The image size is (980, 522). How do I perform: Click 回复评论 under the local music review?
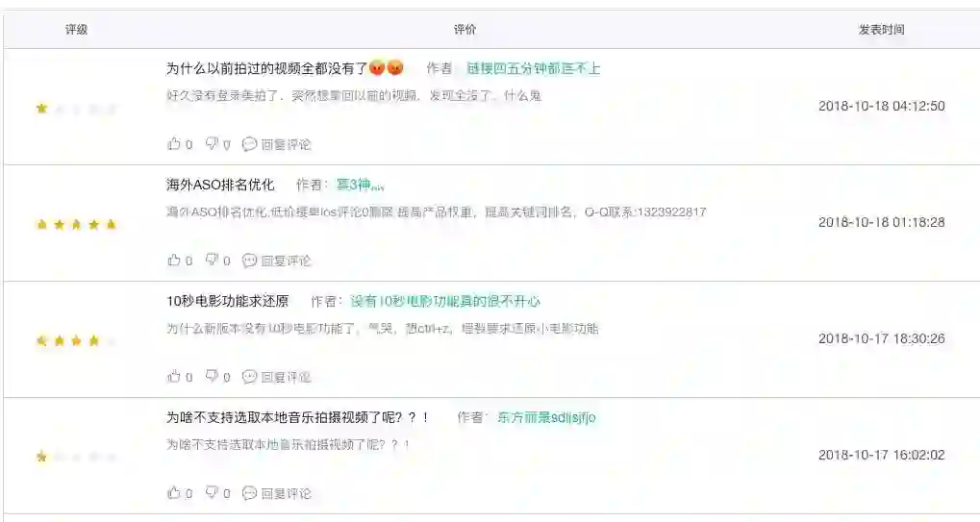(x=286, y=493)
